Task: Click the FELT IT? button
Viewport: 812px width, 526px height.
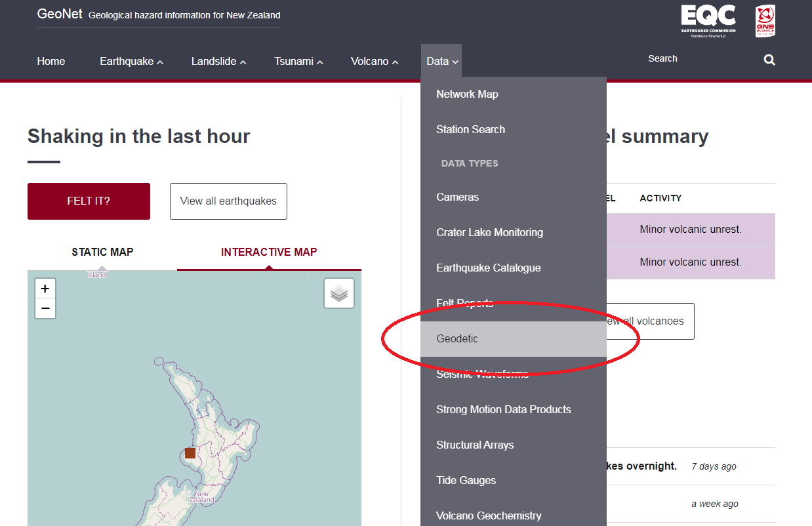Action: tap(89, 201)
